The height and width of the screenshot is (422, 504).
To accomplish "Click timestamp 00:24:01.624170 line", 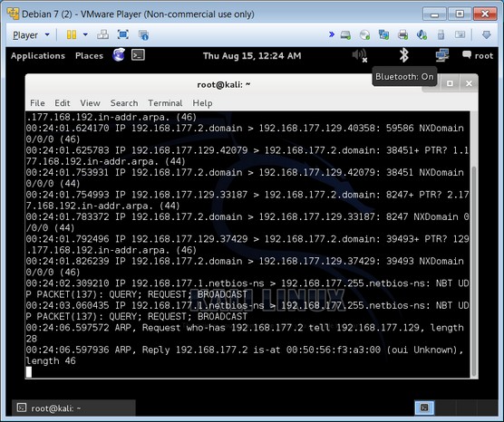I will [x=67, y=129].
